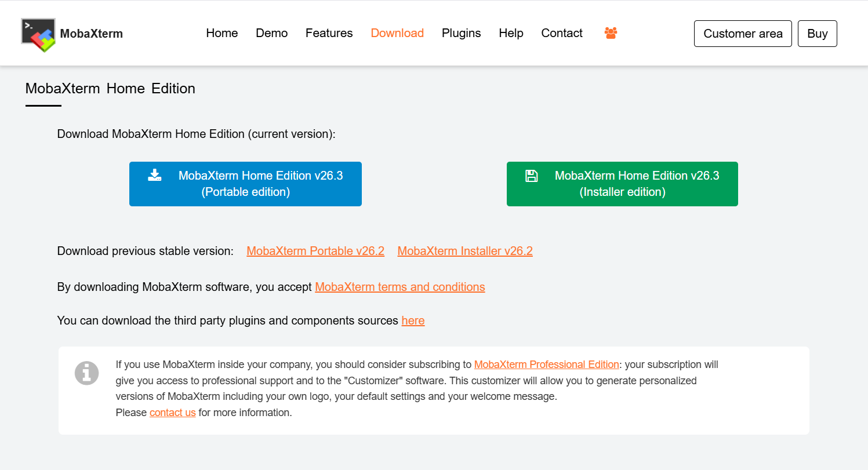Click the MobaXterm logo icon
The height and width of the screenshot is (470, 868).
tap(39, 34)
